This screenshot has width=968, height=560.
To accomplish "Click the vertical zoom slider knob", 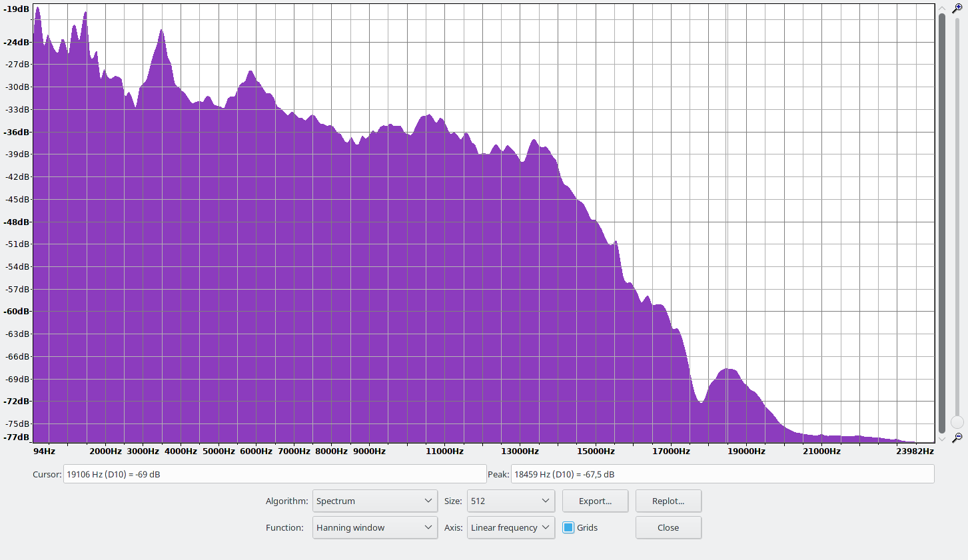I will coord(957,422).
